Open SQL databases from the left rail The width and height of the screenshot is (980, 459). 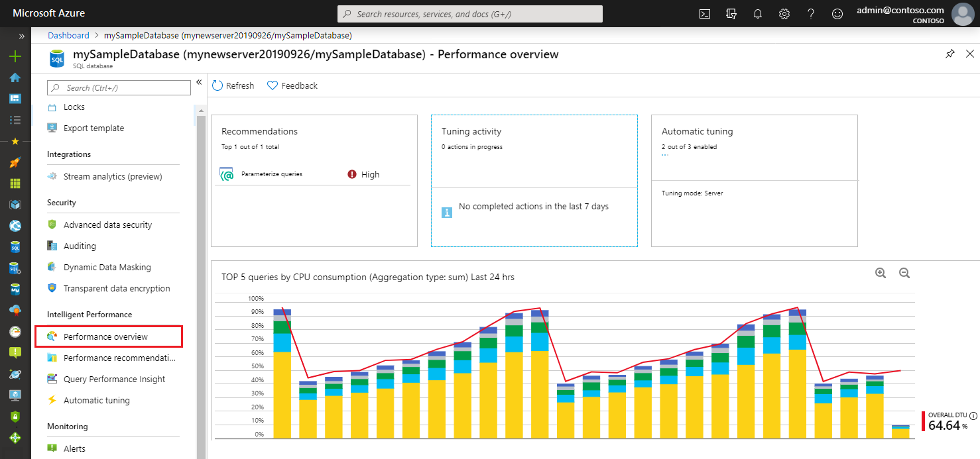[15, 248]
